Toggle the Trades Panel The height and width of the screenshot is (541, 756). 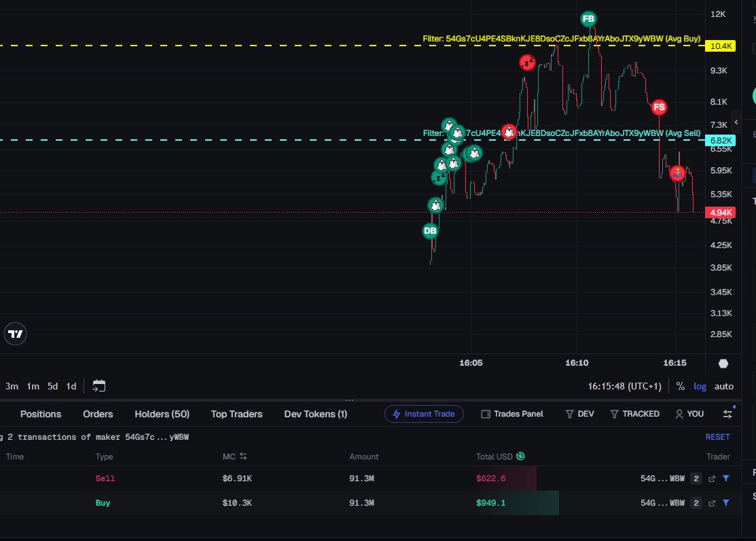pos(512,414)
